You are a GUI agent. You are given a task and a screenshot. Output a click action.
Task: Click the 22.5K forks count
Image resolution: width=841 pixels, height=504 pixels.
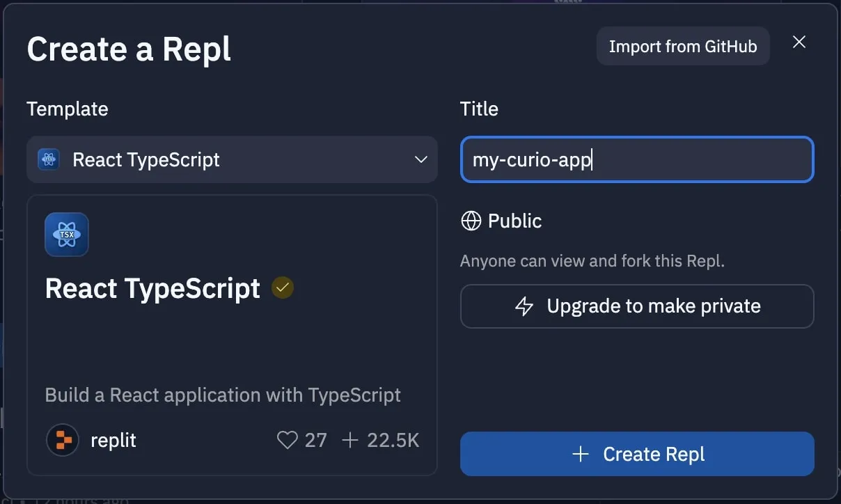coord(393,440)
